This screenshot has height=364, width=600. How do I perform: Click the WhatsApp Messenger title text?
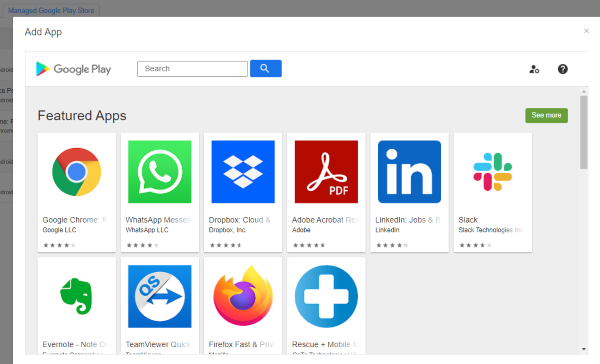click(158, 220)
